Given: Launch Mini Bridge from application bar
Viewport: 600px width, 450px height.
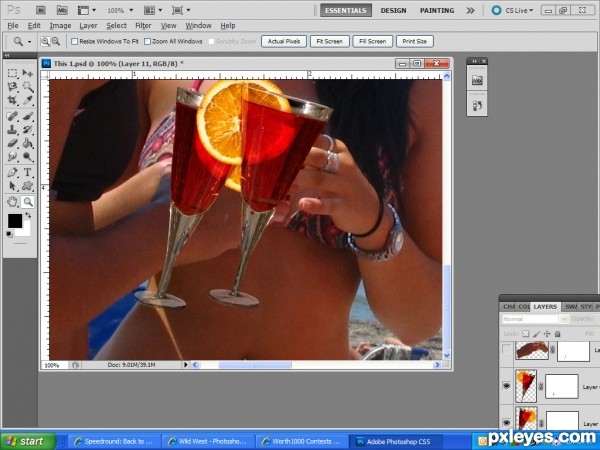Looking at the screenshot, I should tap(62, 10).
